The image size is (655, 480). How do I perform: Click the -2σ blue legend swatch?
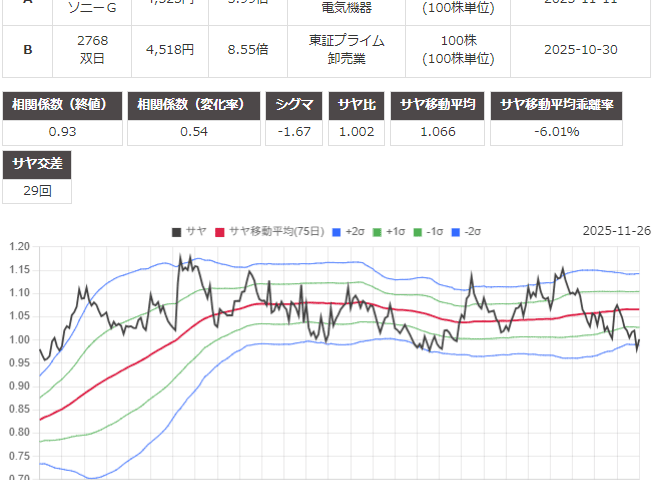(455, 232)
